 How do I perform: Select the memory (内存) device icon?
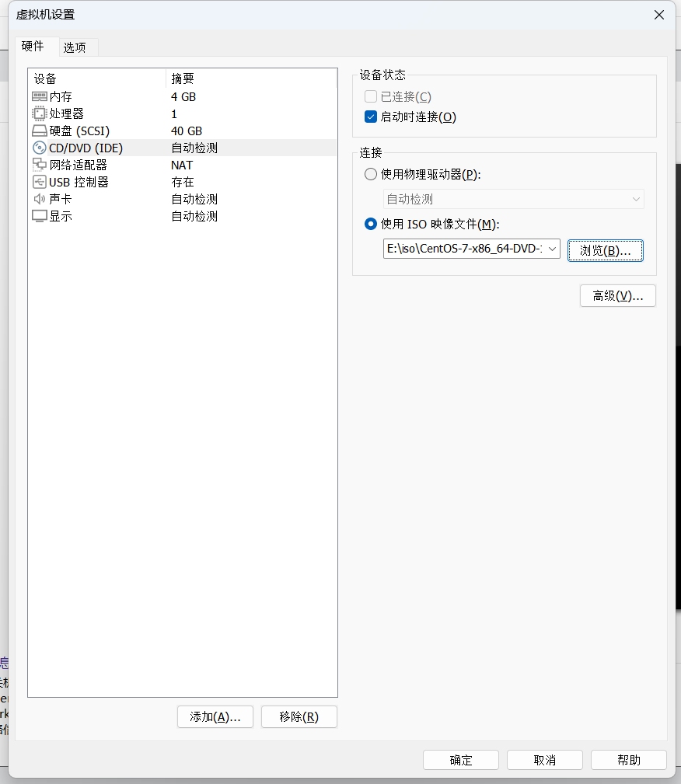click(x=40, y=96)
